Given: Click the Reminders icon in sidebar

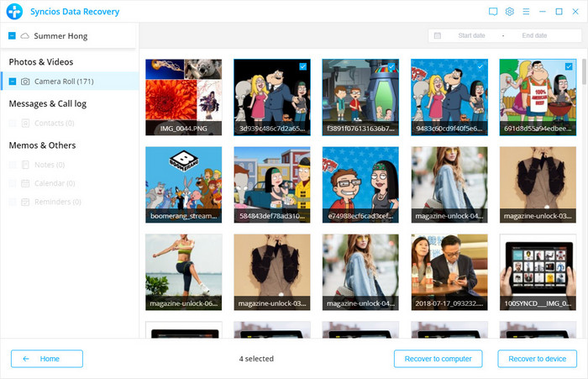Looking at the screenshot, I should pyautogui.click(x=25, y=202).
